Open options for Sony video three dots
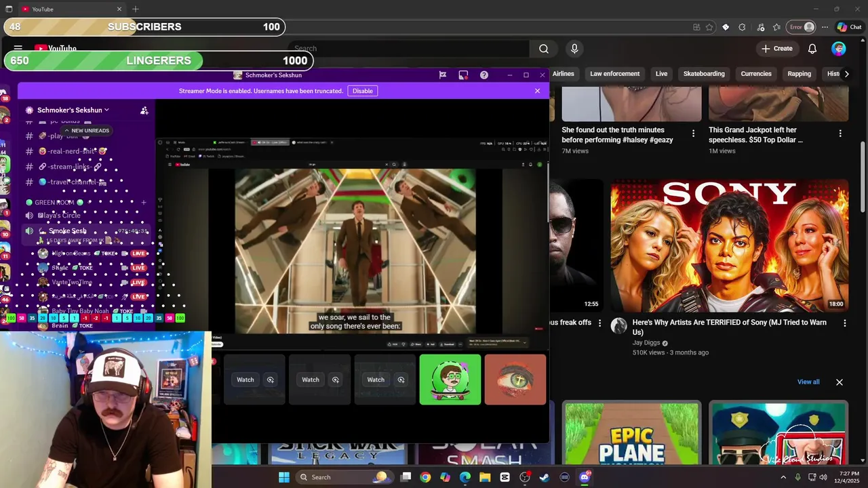The width and height of the screenshot is (868, 488). [844, 323]
